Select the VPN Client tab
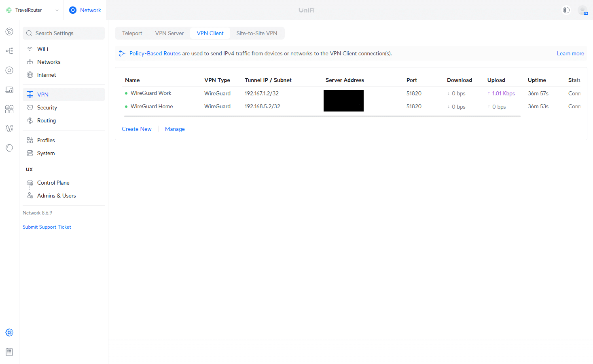 coord(210,33)
